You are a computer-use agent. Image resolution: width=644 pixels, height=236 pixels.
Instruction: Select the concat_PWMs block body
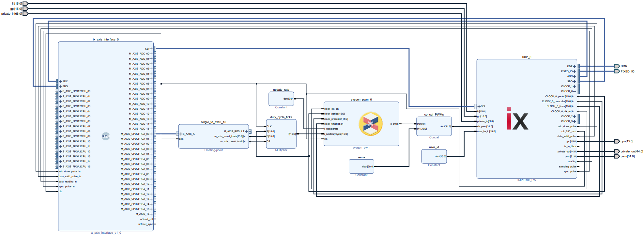pos(434,131)
